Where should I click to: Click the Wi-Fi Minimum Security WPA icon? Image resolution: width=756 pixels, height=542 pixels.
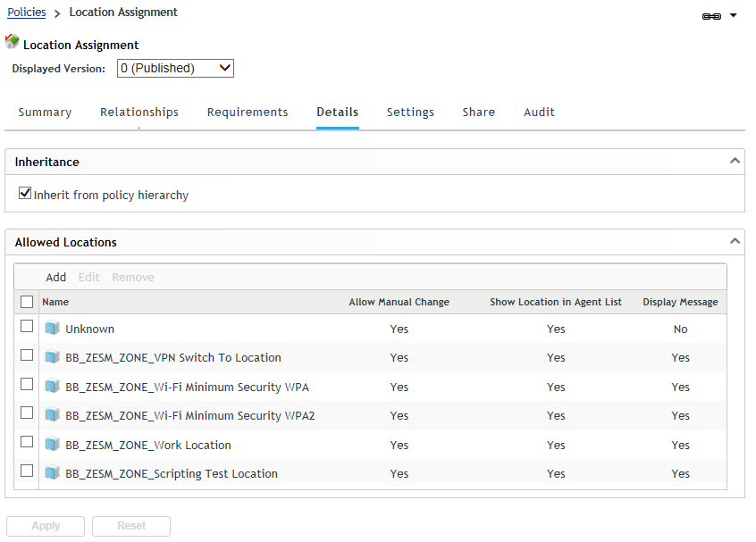click(53, 387)
